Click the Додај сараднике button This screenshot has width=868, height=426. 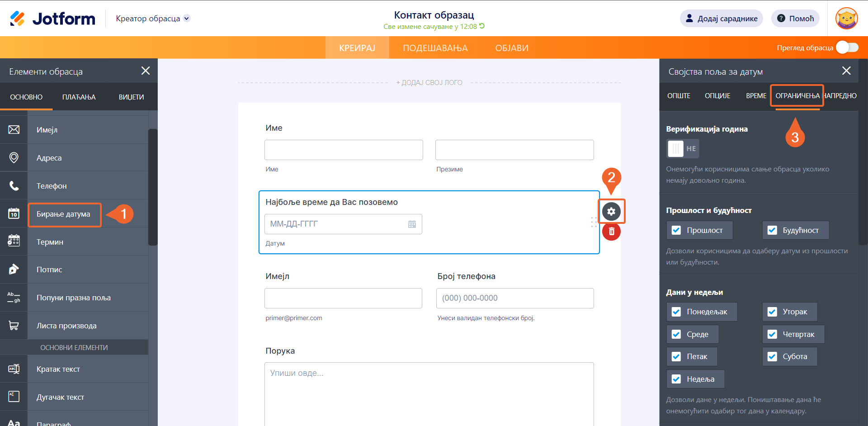(722, 19)
